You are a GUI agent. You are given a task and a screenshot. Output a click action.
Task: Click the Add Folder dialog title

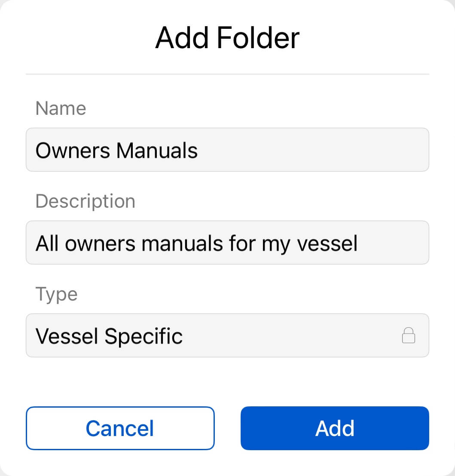[227, 37]
